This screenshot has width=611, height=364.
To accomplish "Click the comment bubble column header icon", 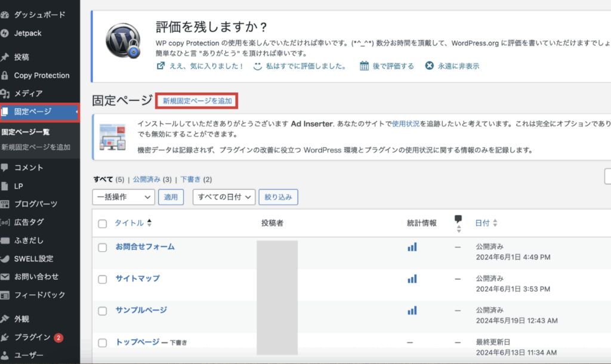I will [458, 220].
